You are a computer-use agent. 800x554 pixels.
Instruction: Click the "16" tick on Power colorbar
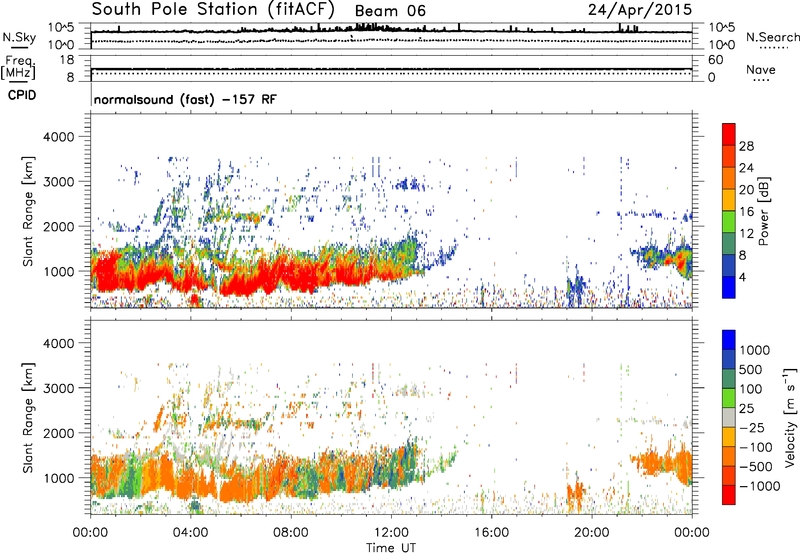pyautogui.click(x=746, y=212)
